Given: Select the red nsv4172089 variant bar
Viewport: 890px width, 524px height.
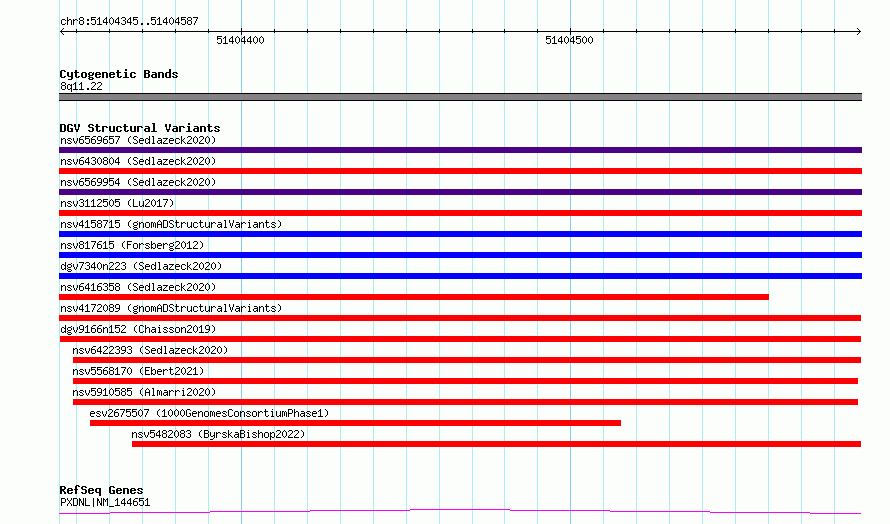Looking at the screenshot, I should coord(460,318).
